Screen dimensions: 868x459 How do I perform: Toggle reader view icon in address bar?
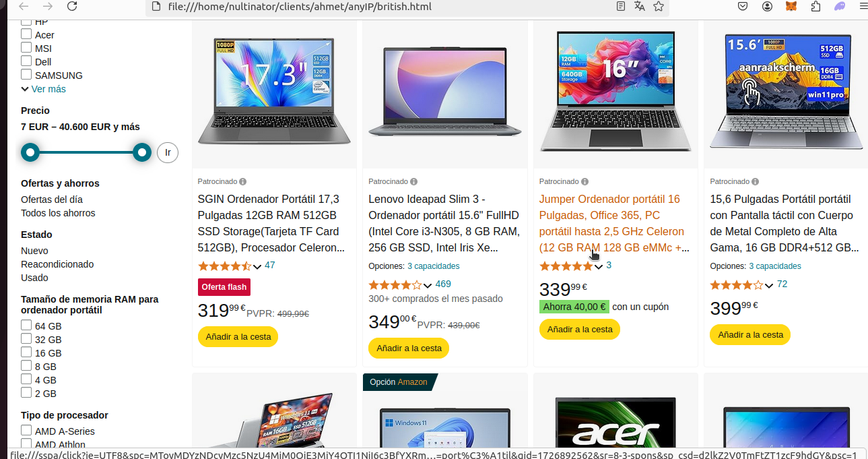click(621, 7)
